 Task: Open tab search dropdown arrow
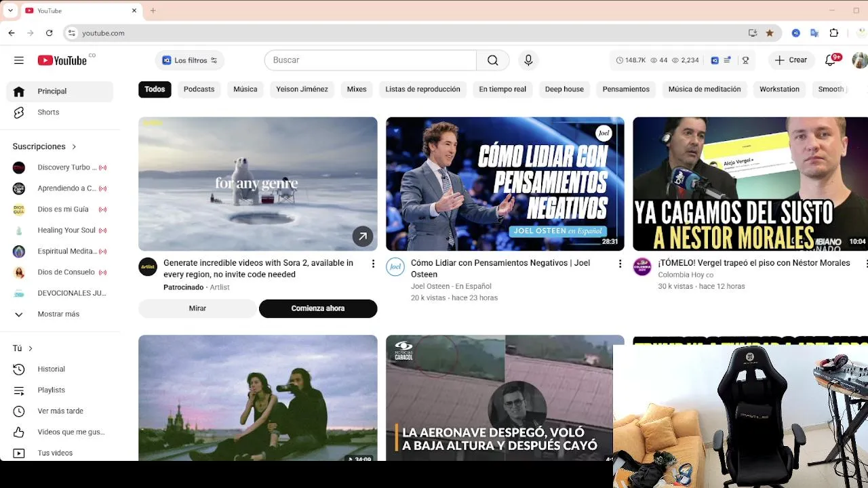point(9,11)
